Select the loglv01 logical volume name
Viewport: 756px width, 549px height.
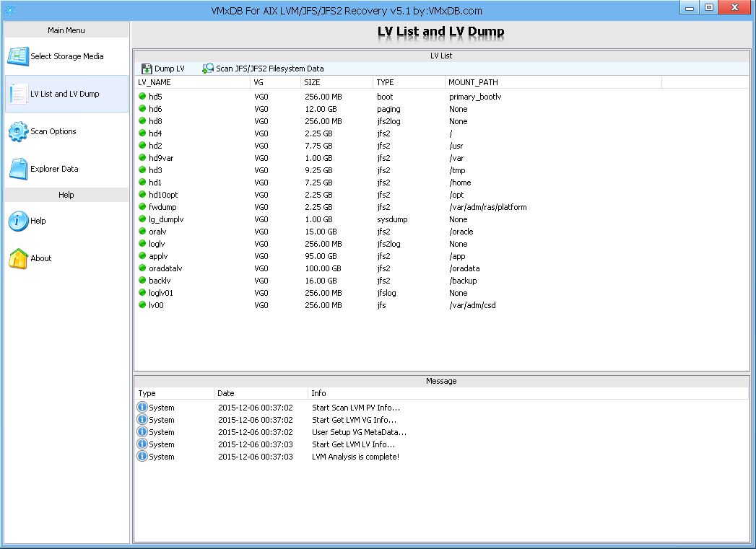pyautogui.click(x=161, y=293)
